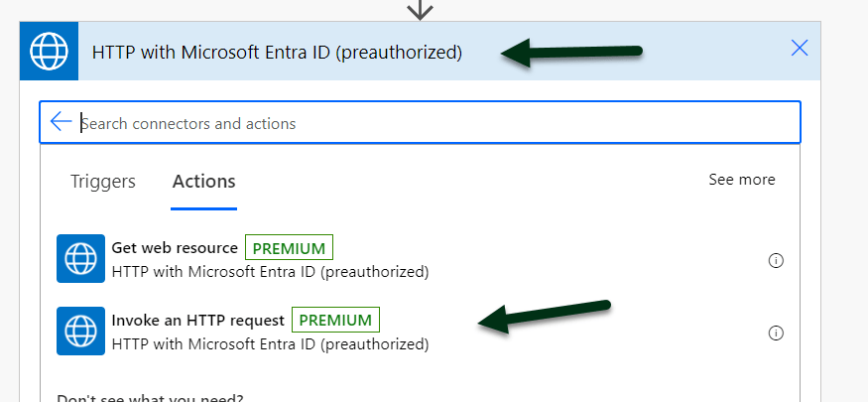Click the down arrow above the connector card
Screen dimensions: 868x402
tap(421, 9)
